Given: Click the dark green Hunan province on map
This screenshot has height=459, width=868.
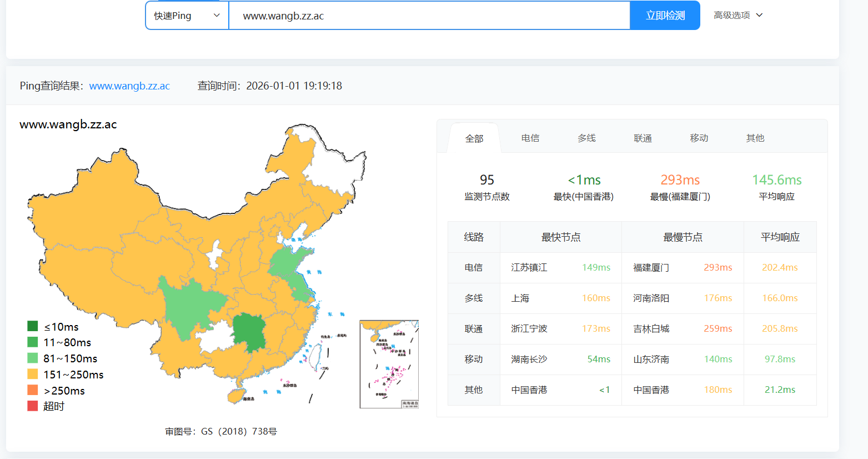Looking at the screenshot, I should [248, 332].
